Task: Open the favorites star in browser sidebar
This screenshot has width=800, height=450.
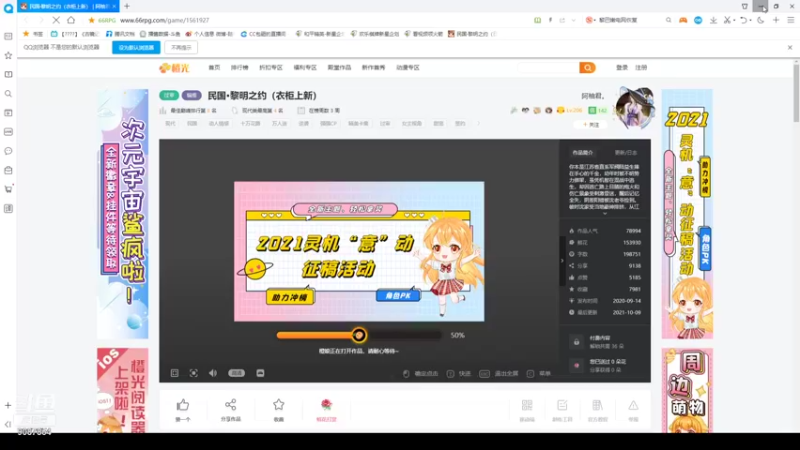Action: 8,55
